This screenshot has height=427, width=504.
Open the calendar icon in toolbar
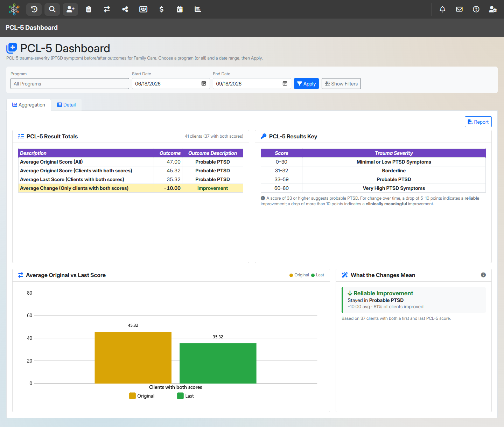point(180,9)
